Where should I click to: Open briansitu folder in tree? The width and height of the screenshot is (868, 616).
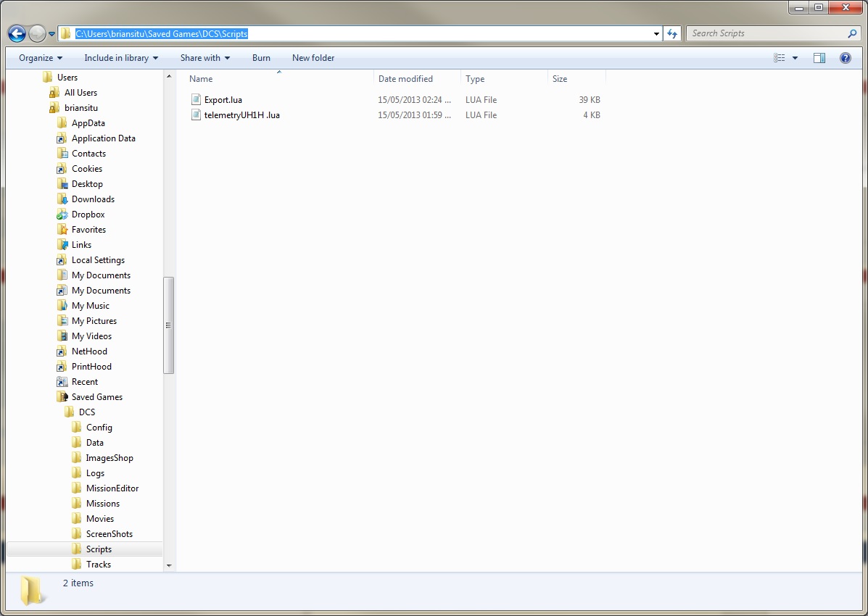(x=81, y=108)
